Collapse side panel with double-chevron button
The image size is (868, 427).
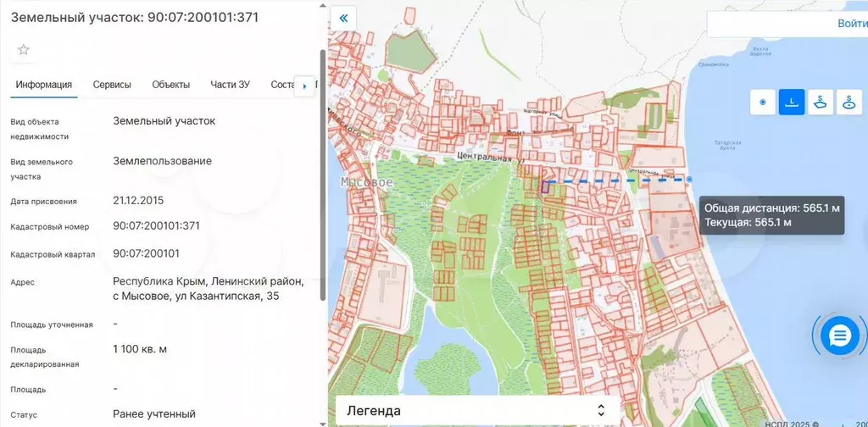344,19
